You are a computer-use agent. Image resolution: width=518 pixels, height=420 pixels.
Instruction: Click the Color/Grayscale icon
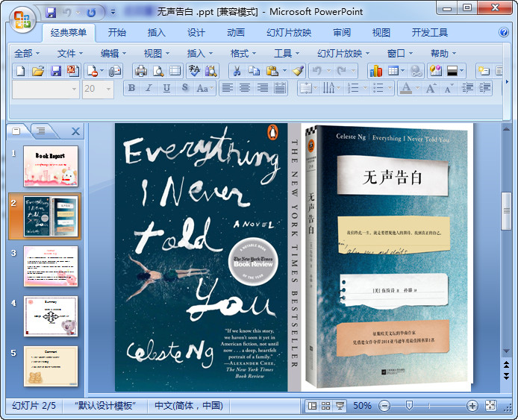(452, 71)
